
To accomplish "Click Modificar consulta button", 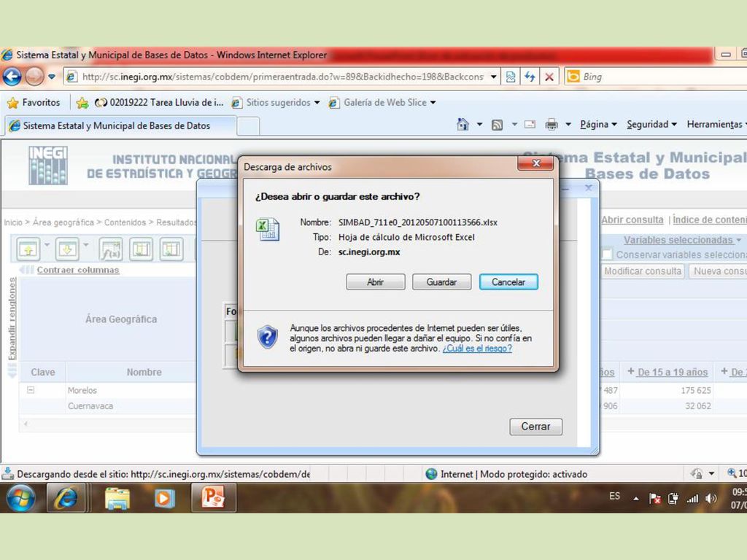I will 643,271.
